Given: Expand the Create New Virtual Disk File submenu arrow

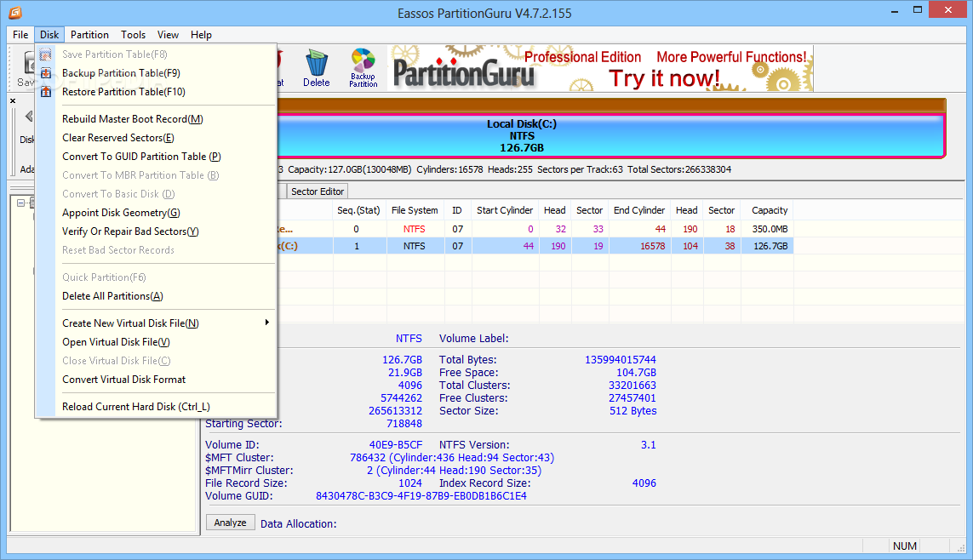Looking at the screenshot, I should (x=266, y=323).
